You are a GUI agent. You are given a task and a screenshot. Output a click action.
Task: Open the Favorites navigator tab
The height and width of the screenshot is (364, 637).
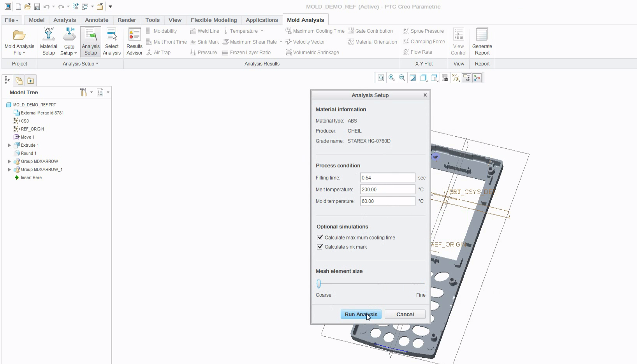tap(31, 81)
